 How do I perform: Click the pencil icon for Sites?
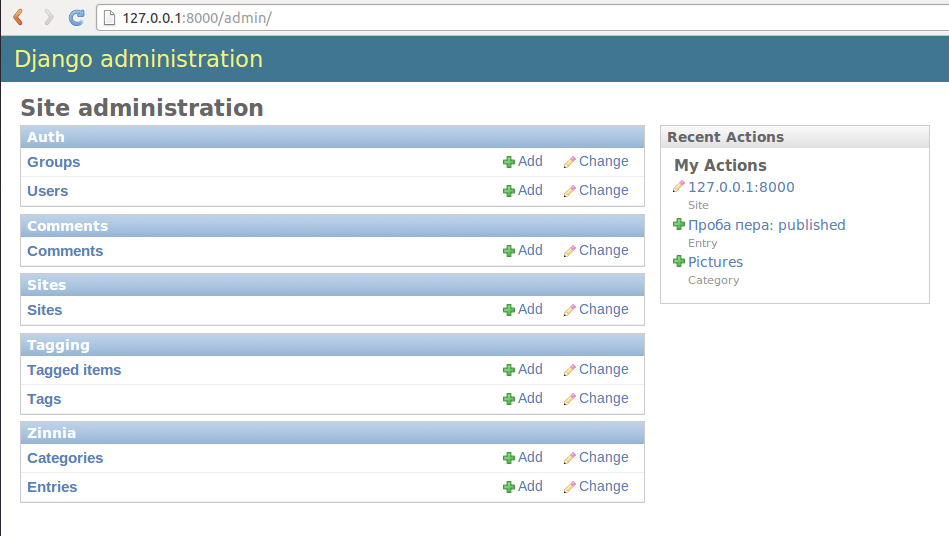pos(570,310)
